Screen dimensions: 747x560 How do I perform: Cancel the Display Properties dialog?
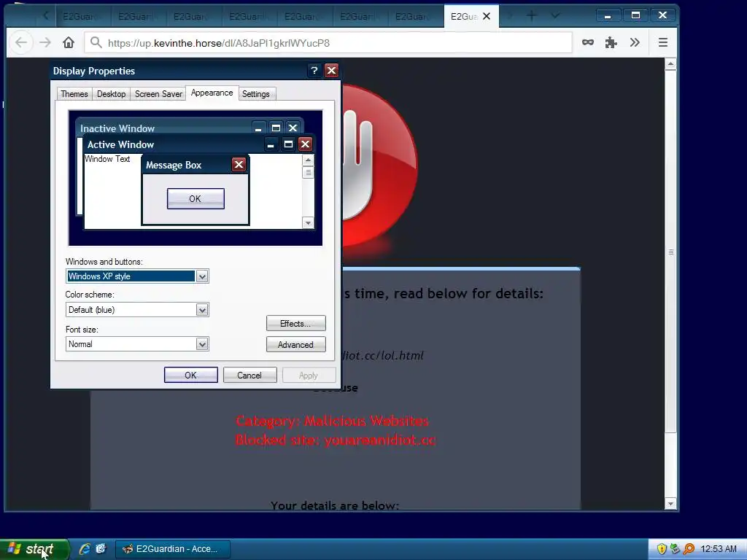(249, 375)
